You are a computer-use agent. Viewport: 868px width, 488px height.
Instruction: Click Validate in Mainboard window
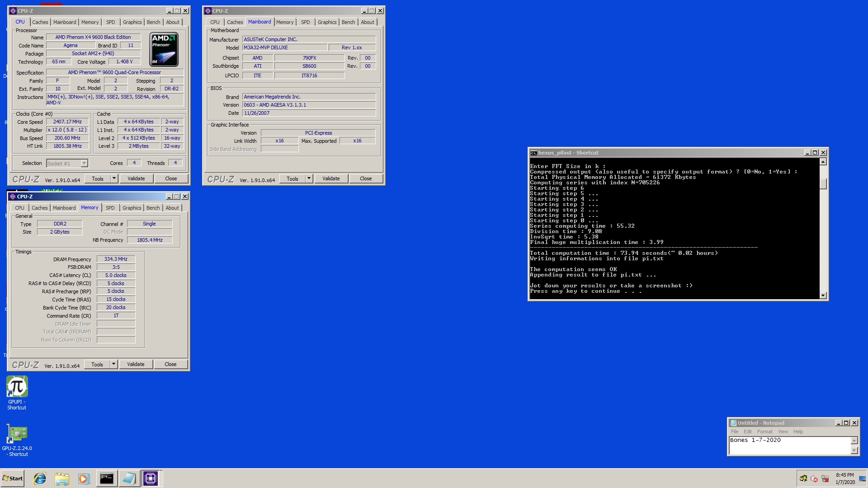tap(331, 178)
